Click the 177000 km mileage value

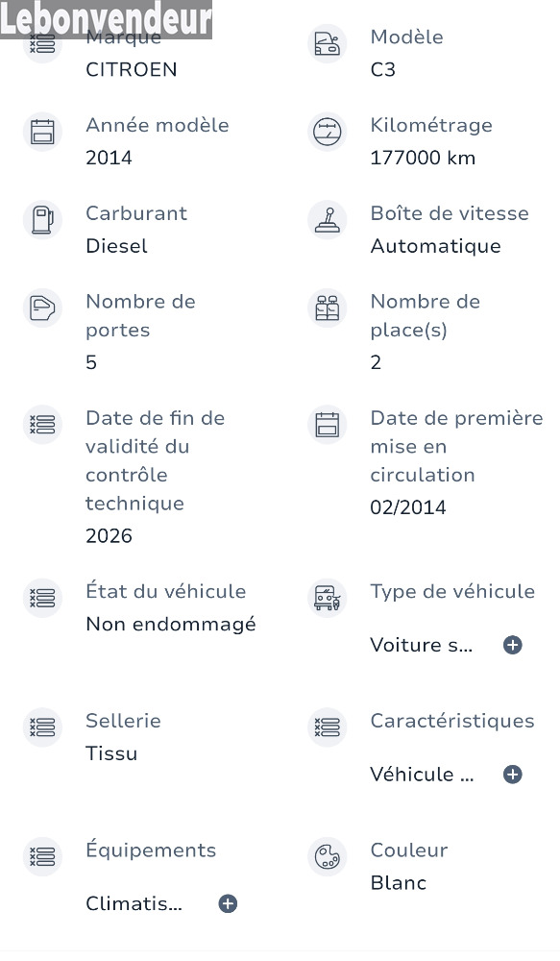click(423, 159)
